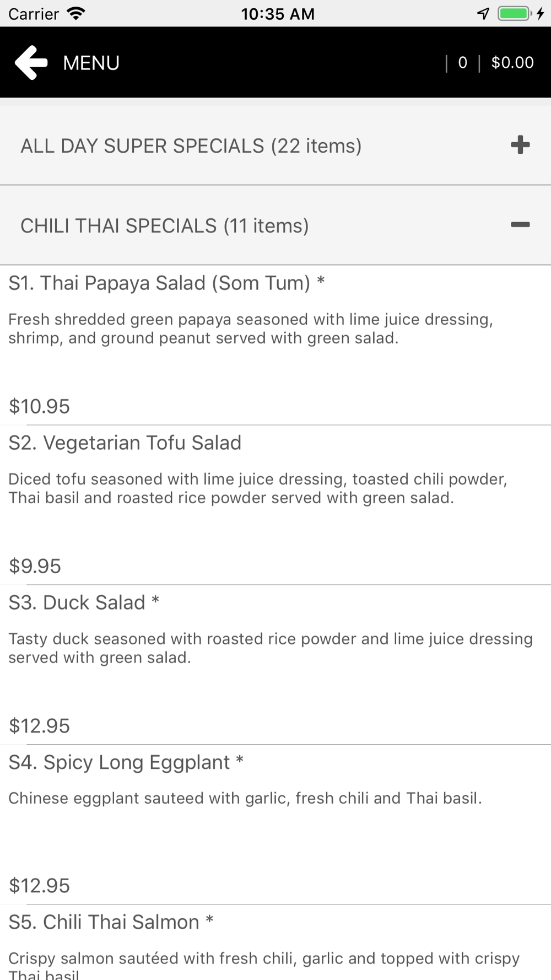Tap the back arrow icon

pyautogui.click(x=31, y=63)
